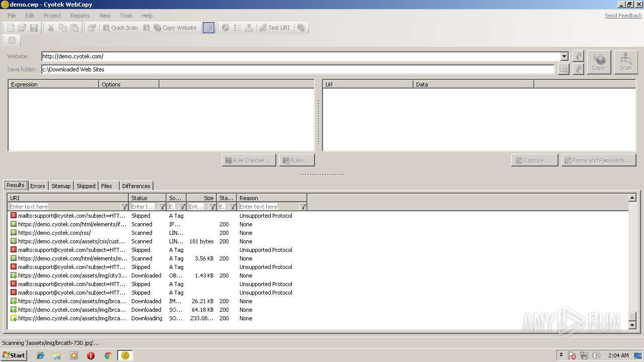Launch Internet Explorer from taskbar
This screenshot has height=362, width=644.
pos(40,355)
